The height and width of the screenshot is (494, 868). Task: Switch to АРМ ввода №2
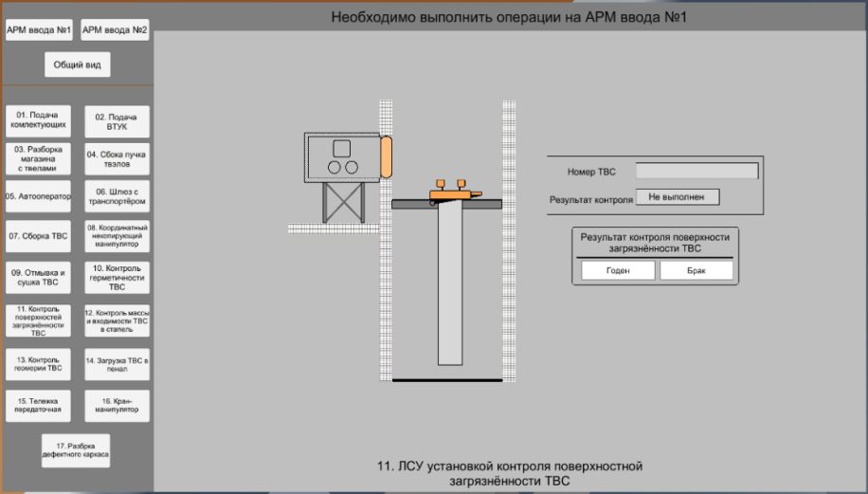point(115,29)
